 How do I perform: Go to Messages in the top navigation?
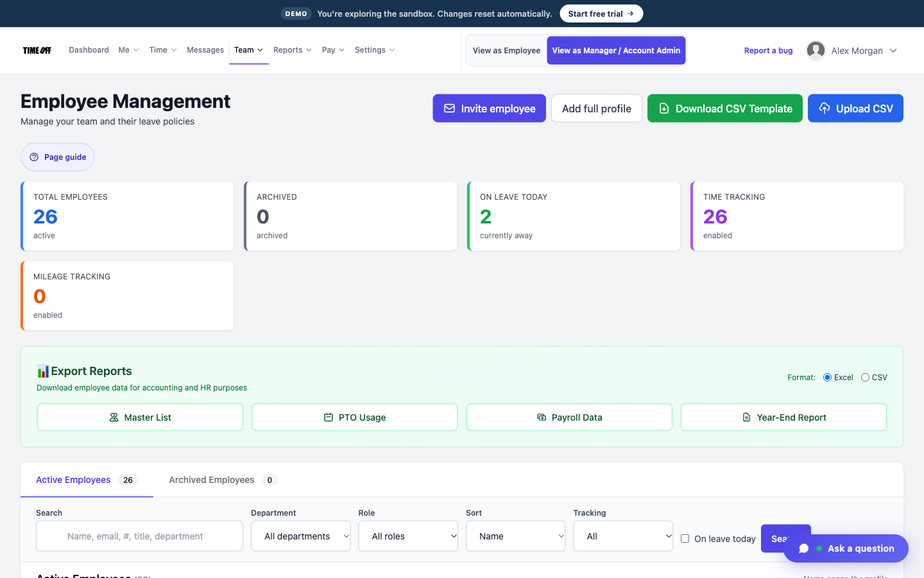pyautogui.click(x=205, y=50)
